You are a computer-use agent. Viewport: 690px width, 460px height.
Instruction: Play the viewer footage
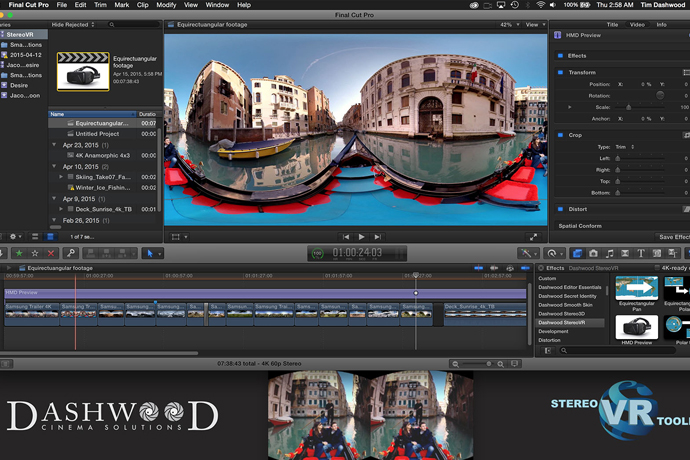362,237
